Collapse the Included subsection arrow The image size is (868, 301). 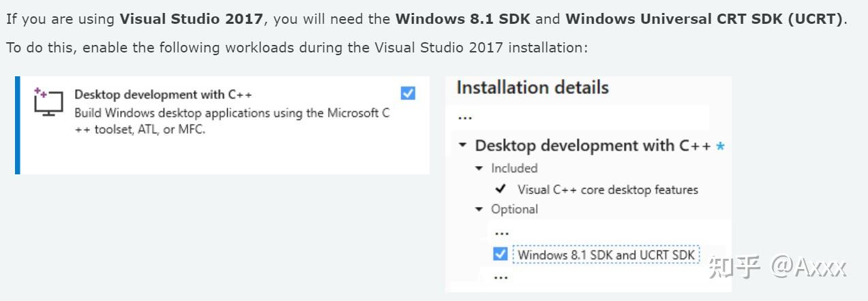481,168
